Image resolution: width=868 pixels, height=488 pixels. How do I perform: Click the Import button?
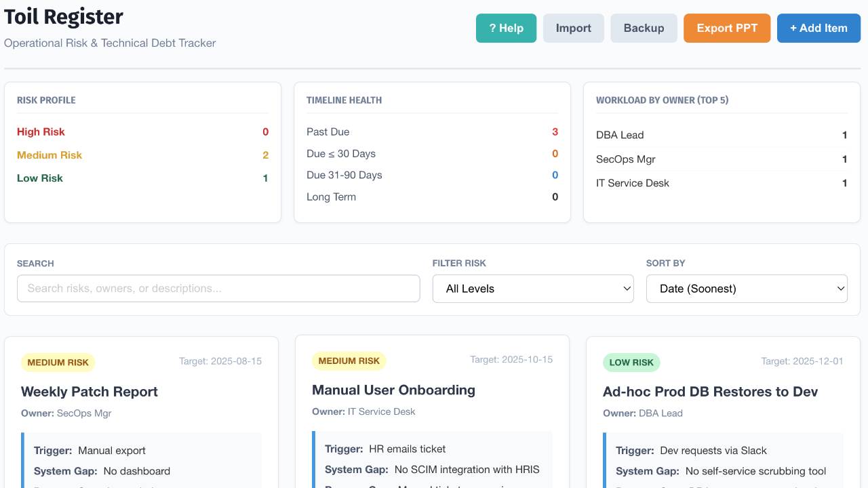pos(574,28)
